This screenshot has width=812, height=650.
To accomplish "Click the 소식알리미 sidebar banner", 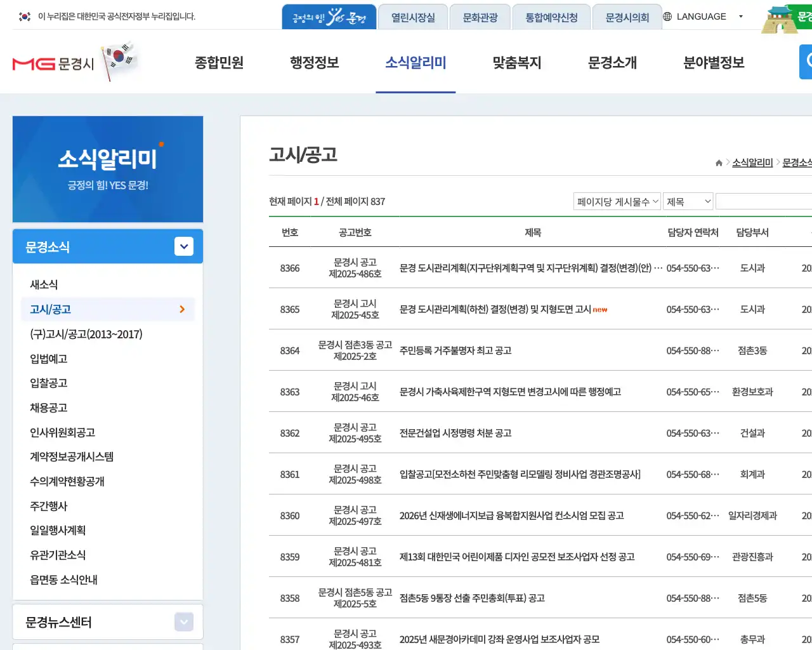I will tap(108, 169).
